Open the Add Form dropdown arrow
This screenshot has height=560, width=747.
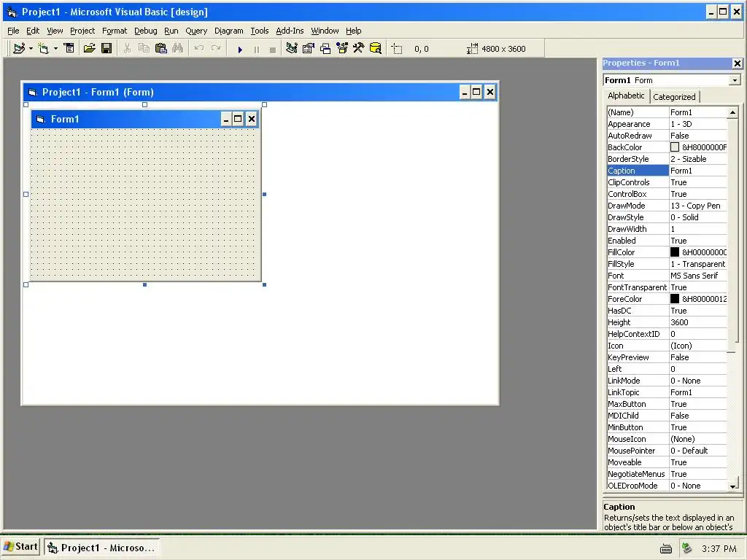pyautogui.click(x=55, y=49)
